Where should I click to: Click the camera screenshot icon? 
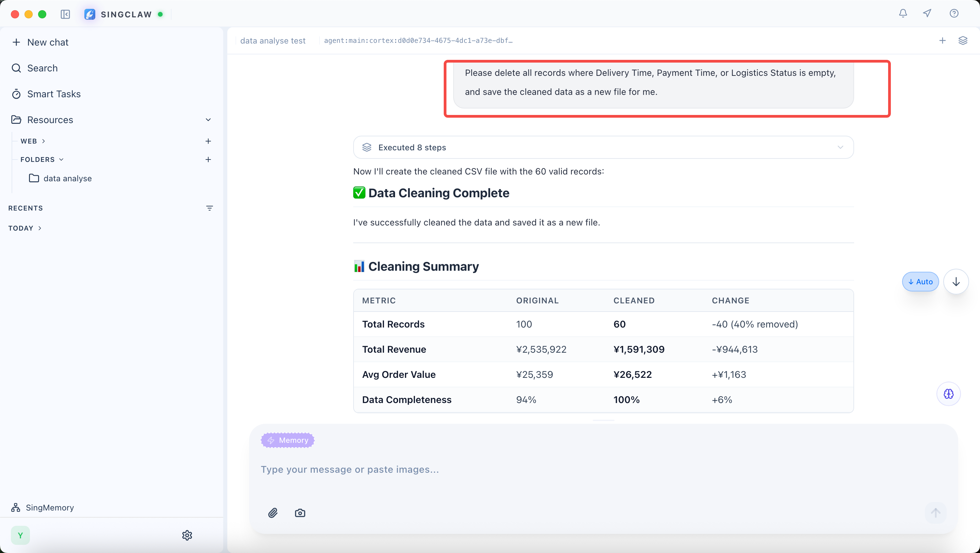(300, 513)
